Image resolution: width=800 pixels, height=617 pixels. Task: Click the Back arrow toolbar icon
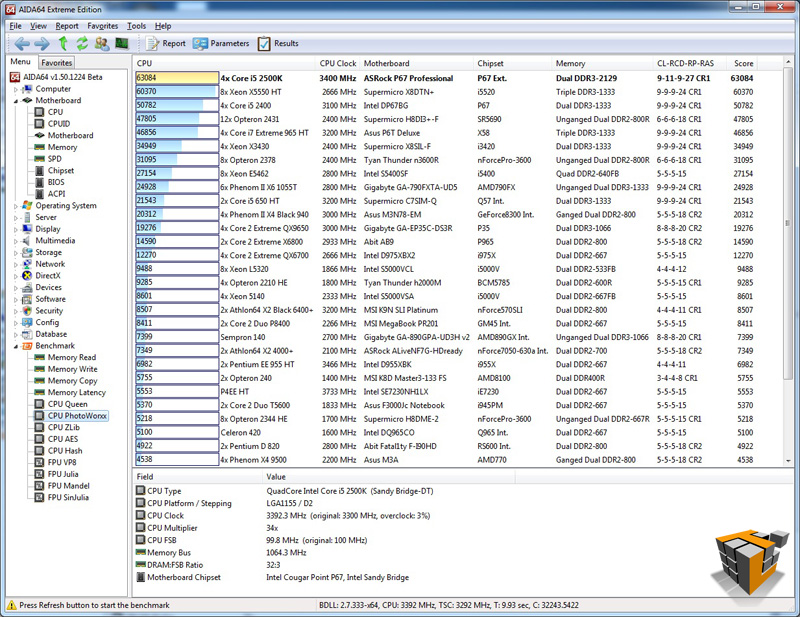click(22, 44)
